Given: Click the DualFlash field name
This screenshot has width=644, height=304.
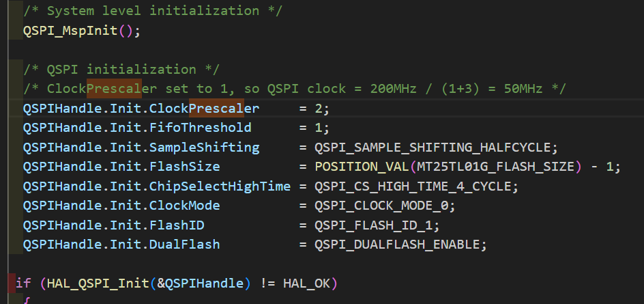Looking at the screenshot, I should [184, 245].
